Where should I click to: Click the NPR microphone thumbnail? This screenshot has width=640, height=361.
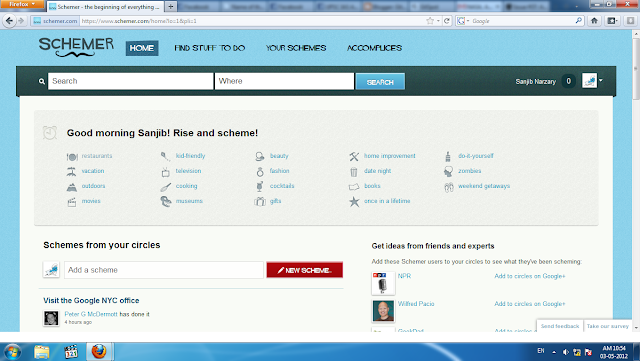pyautogui.click(x=383, y=283)
